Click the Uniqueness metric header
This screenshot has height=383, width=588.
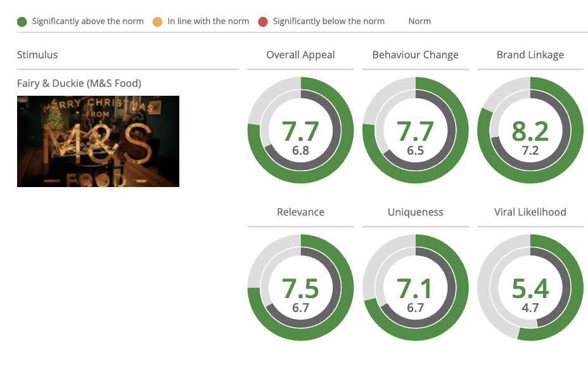pyautogui.click(x=415, y=212)
